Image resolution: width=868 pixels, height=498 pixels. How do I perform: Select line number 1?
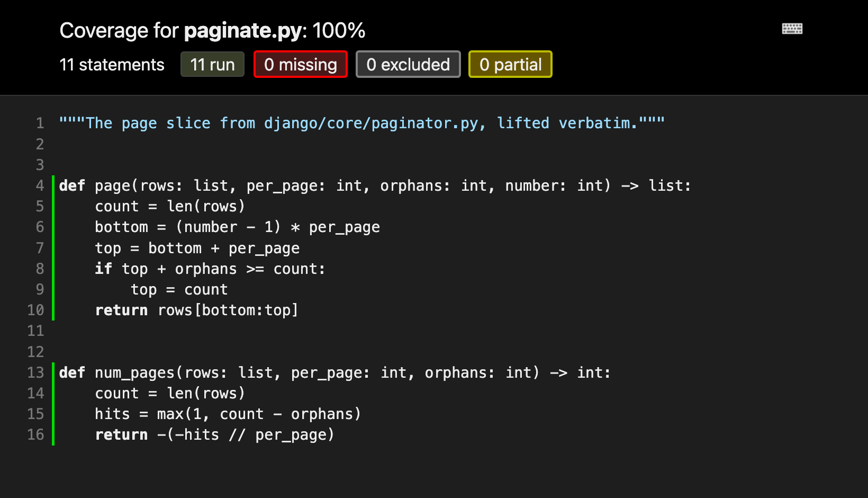pos(40,123)
